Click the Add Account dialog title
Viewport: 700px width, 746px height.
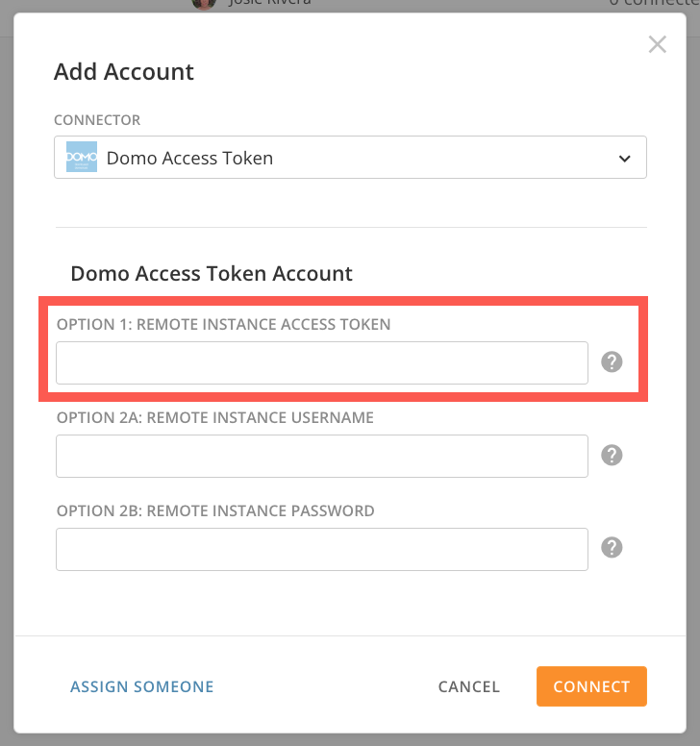click(124, 71)
